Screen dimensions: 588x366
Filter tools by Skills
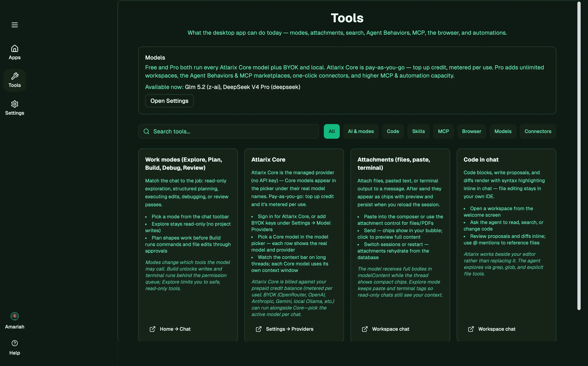[x=419, y=131]
